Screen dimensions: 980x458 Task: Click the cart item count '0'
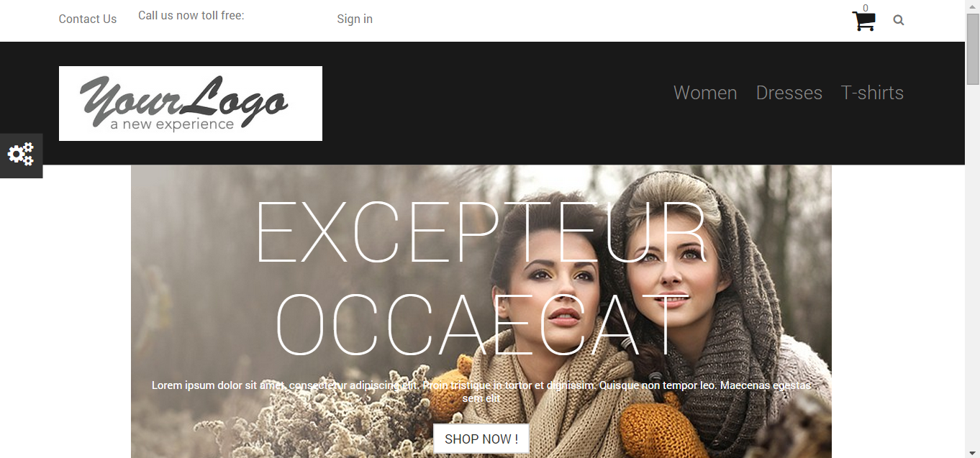866,8
